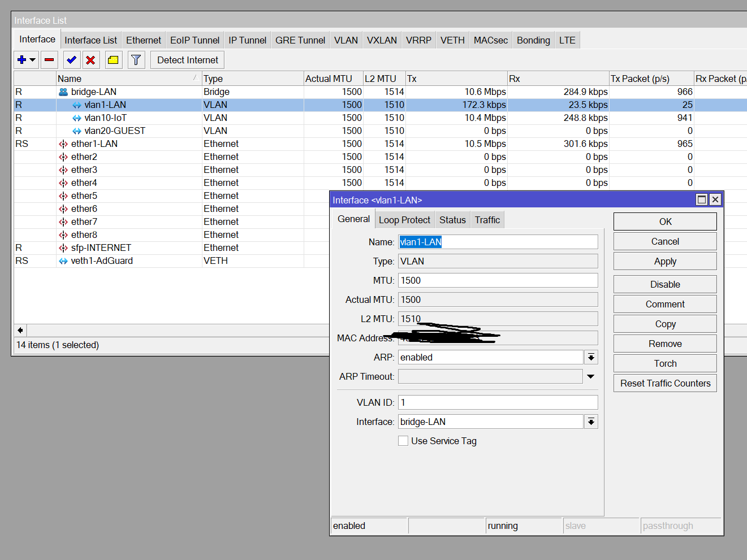Switch to the Loop Protect tab in the dialog
747x560 pixels.
pos(404,220)
